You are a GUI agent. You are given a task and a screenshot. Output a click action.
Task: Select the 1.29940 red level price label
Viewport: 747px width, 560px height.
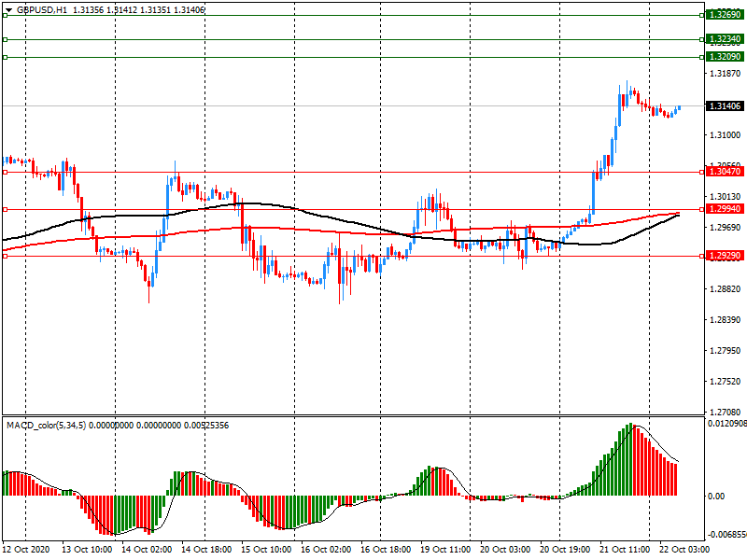725,209
